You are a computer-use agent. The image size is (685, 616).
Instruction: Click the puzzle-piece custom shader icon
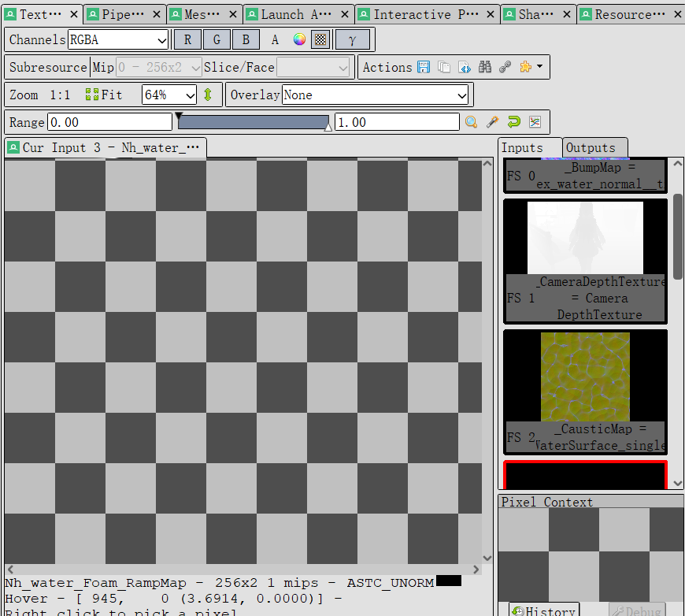526,68
